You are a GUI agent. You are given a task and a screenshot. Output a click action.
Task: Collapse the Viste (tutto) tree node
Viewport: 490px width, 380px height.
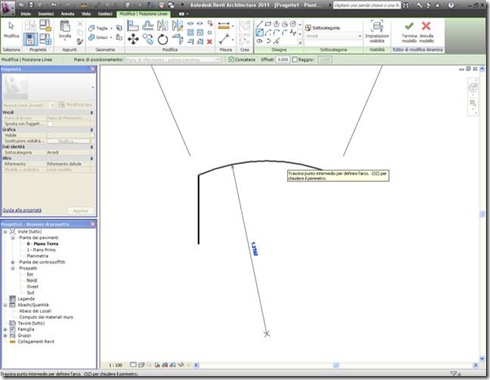[x=5, y=232]
